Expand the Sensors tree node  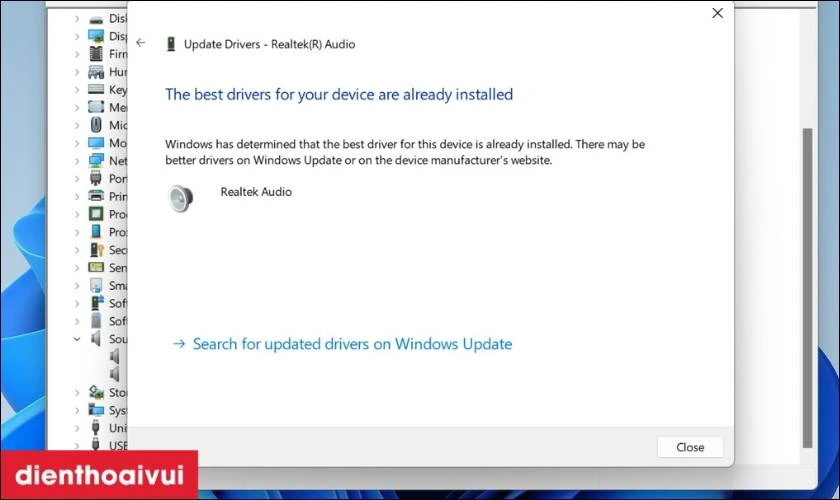[x=77, y=267]
